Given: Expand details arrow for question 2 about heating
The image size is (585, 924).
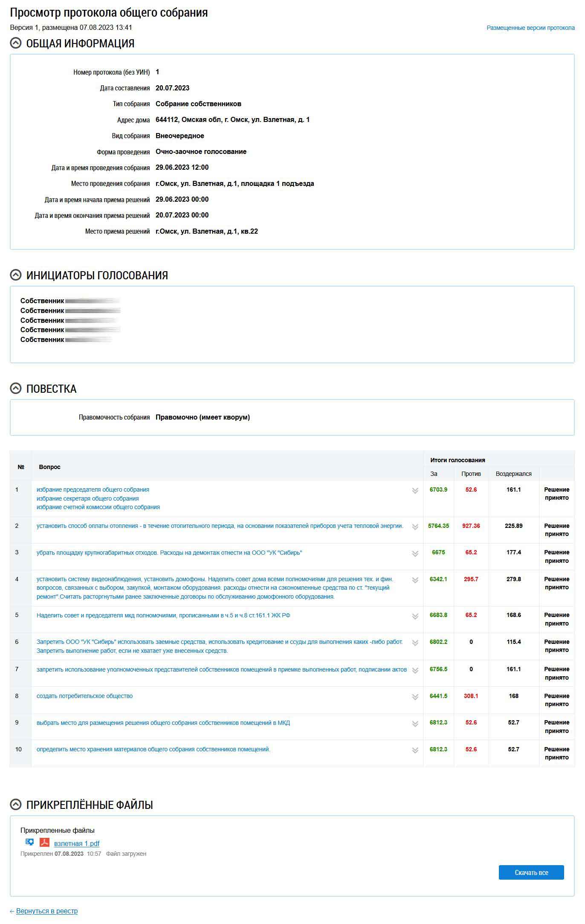Looking at the screenshot, I should 415,527.
